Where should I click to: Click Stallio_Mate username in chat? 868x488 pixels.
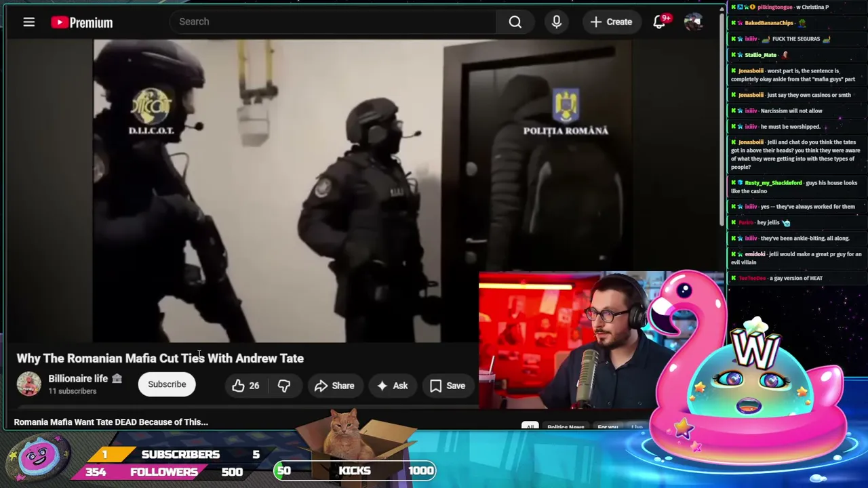pos(761,55)
